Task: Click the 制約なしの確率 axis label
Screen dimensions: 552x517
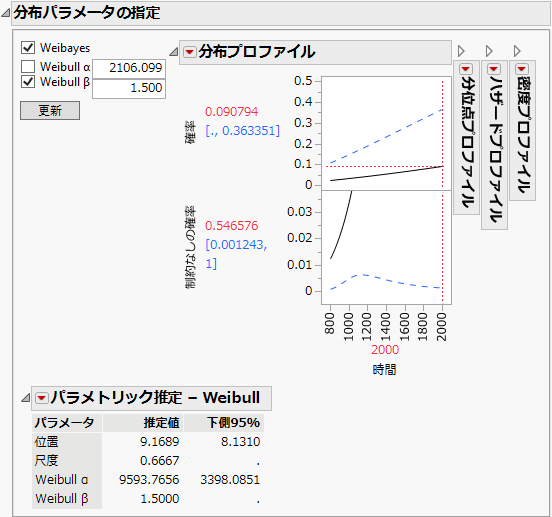Action: pyautogui.click(x=190, y=247)
